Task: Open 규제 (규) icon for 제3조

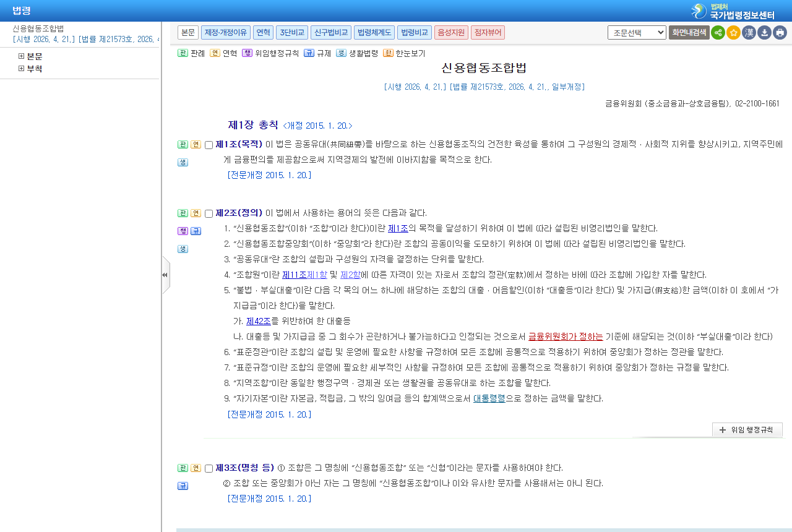Action: tap(183, 486)
